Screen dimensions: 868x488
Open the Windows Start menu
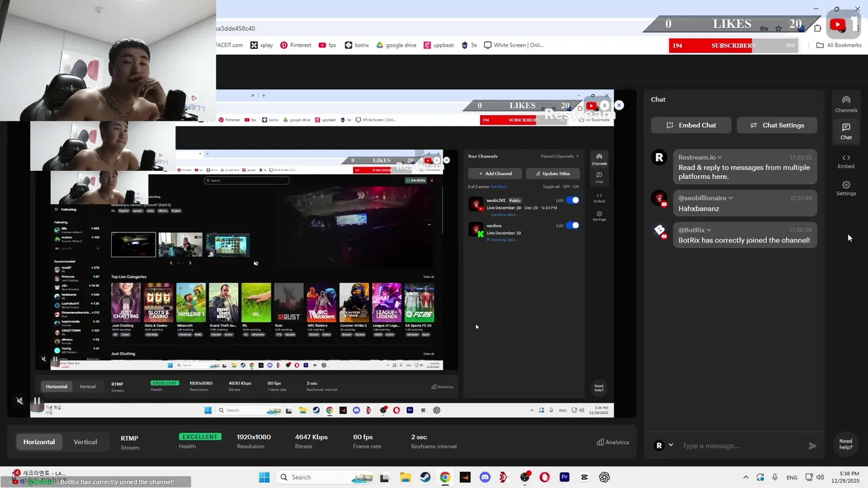click(264, 477)
